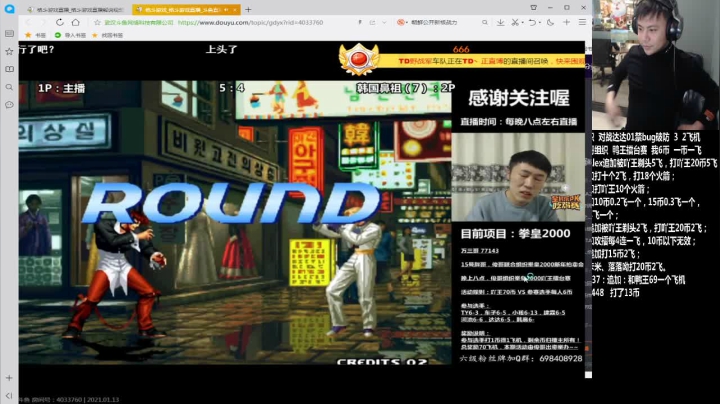Open the browser home page
Image resolution: width=720 pixels, height=404 pixels.
tap(76, 22)
